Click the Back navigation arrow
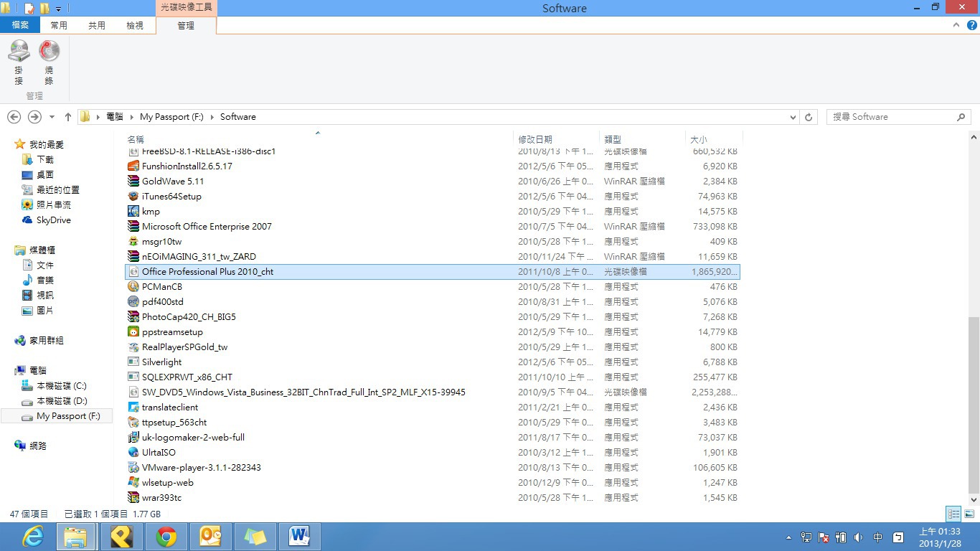The height and width of the screenshot is (551, 980). pos(14,117)
